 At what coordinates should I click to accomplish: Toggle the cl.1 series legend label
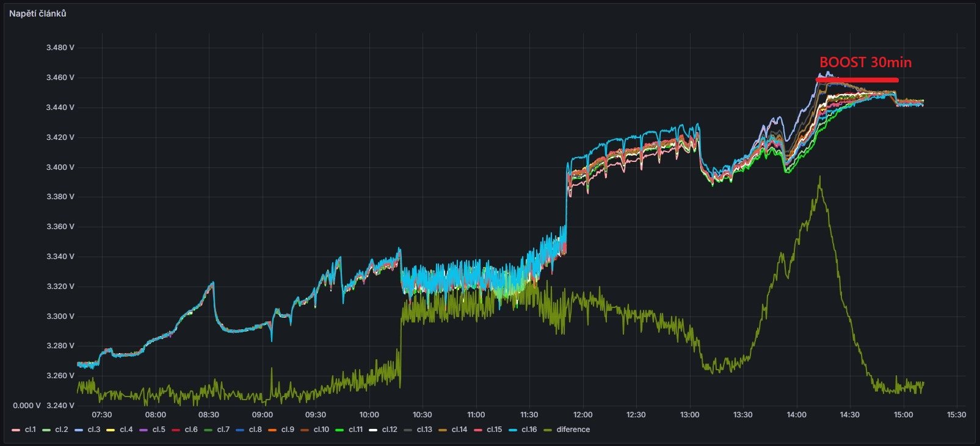tap(31, 430)
